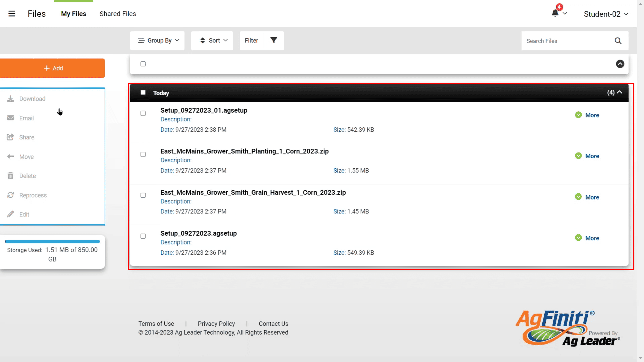
Task: Expand the Student-02 account menu
Action: pyautogui.click(x=606, y=14)
